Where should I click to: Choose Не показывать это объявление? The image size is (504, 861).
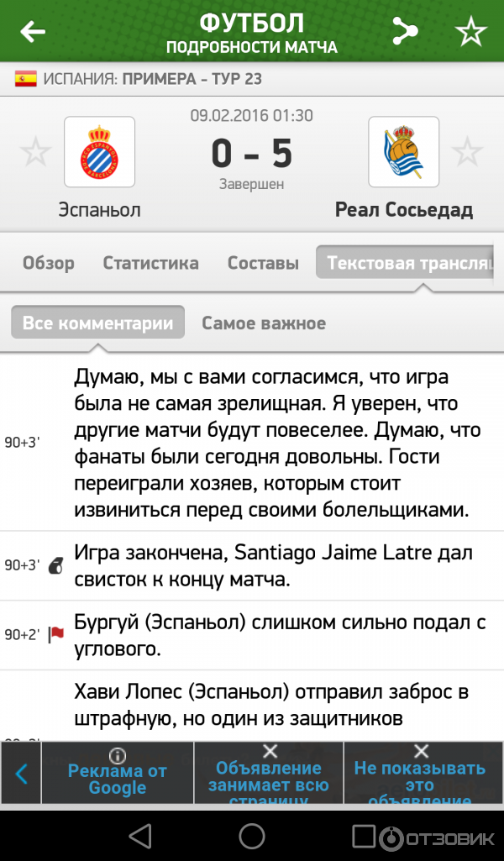[x=420, y=773]
